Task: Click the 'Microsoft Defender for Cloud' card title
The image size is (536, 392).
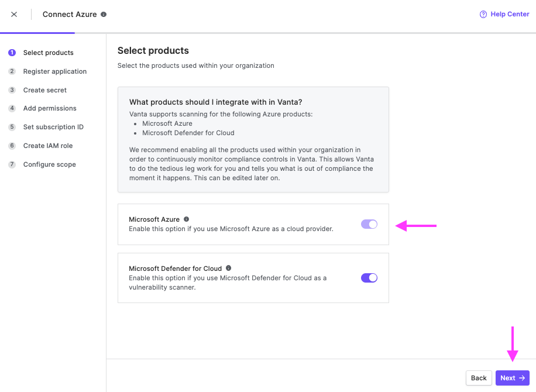Action: tap(176, 269)
